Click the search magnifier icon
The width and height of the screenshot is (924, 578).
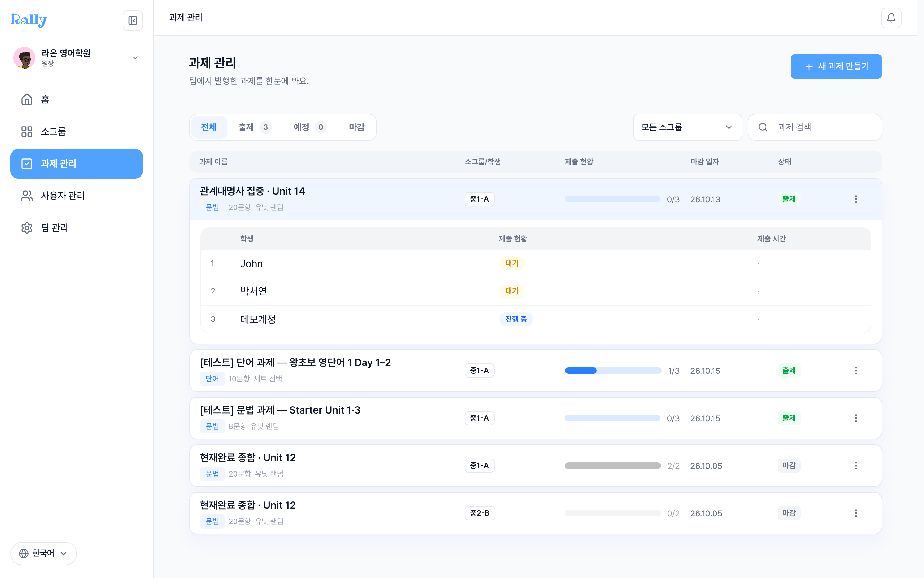[763, 127]
